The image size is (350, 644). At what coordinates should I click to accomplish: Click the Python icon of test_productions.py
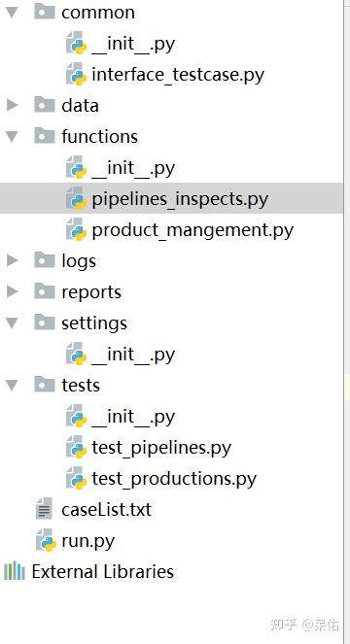[x=77, y=479]
